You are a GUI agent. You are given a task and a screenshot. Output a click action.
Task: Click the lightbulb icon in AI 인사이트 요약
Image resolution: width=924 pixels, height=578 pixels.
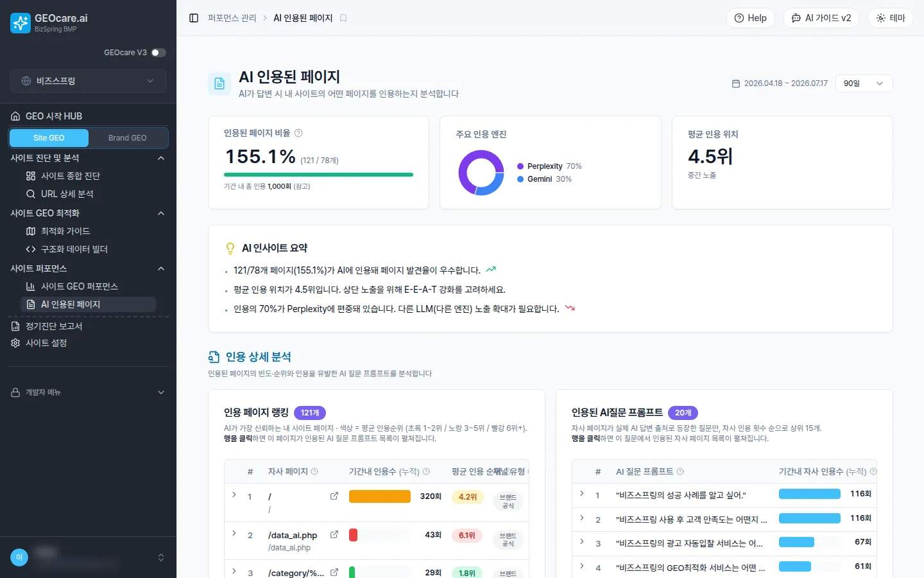[x=230, y=248]
